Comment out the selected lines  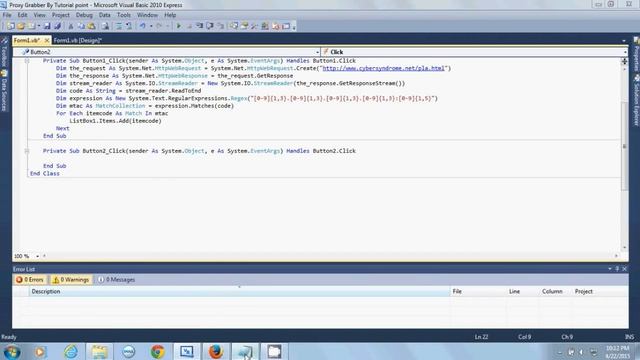(119, 26)
